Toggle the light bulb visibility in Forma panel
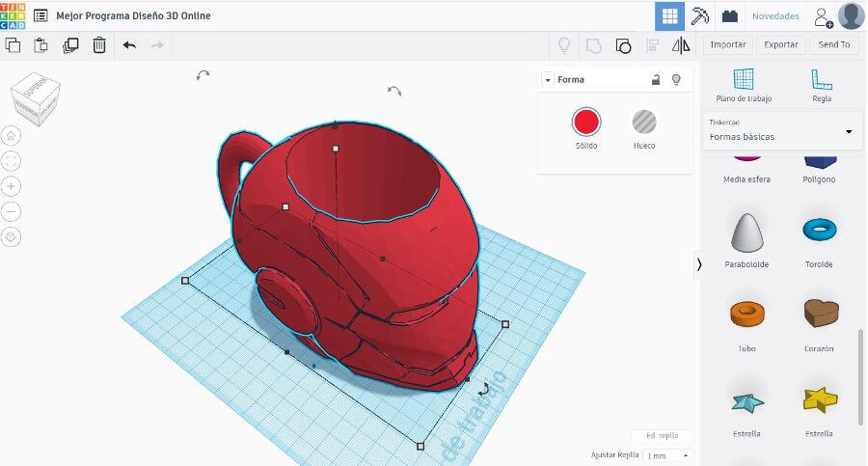868x466 pixels. tap(676, 79)
